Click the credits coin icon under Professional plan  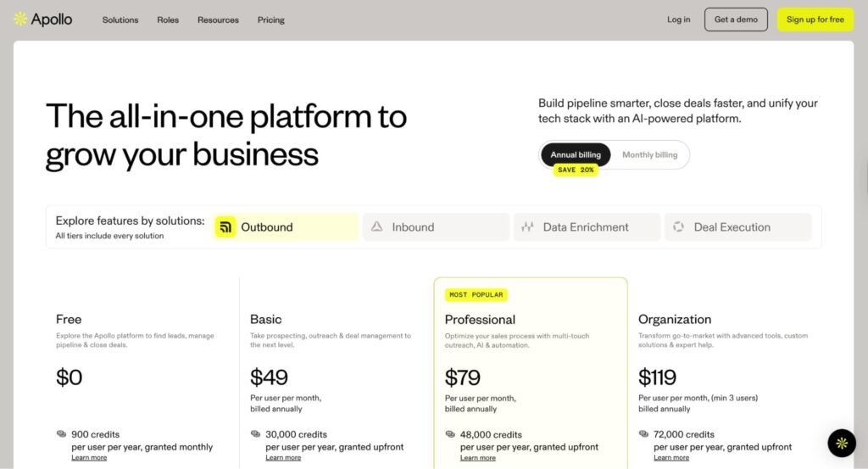coord(450,434)
